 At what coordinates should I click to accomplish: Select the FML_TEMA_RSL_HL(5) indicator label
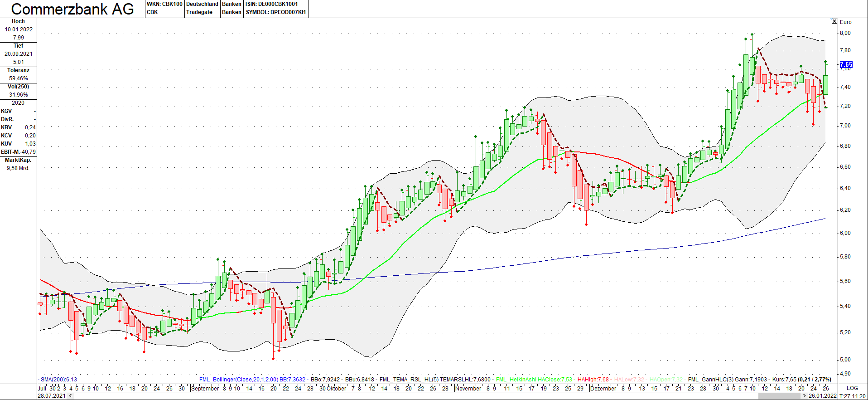click(409, 380)
